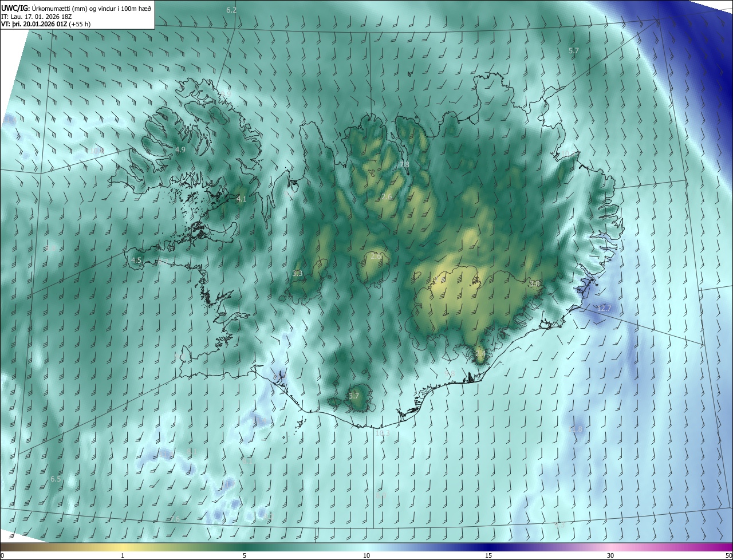This screenshot has width=733, height=560.
Task: Select the '5.7' value label on the map
Action: pyautogui.click(x=574, y=51)
